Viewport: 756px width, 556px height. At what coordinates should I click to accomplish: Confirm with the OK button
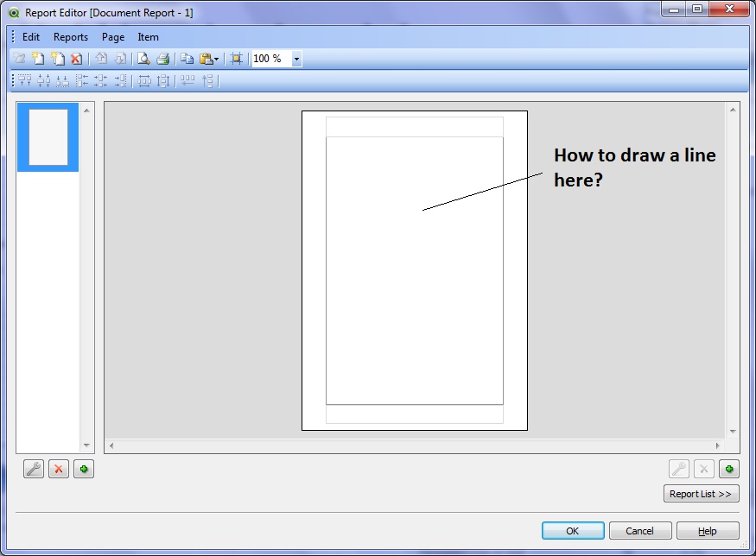[573, 531]
